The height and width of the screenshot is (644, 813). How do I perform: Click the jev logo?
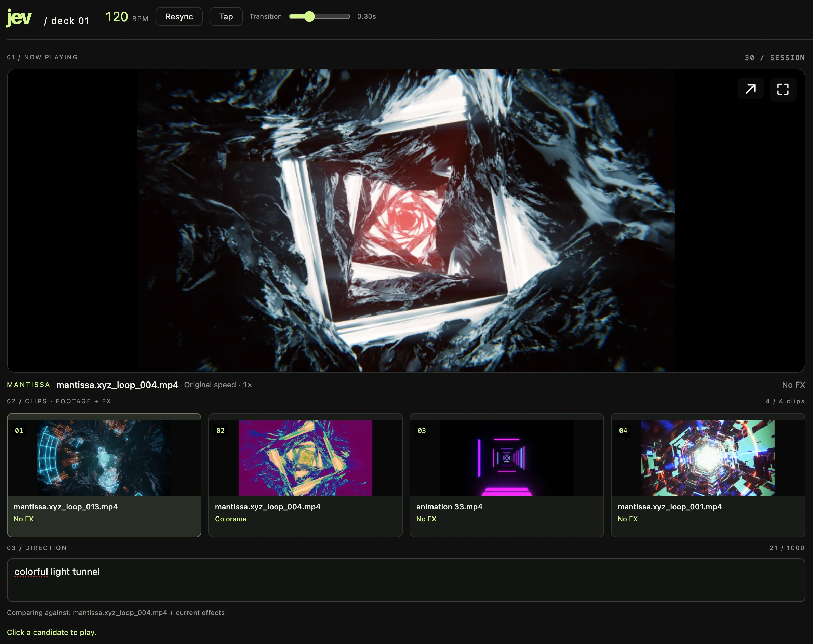point(19,17)
